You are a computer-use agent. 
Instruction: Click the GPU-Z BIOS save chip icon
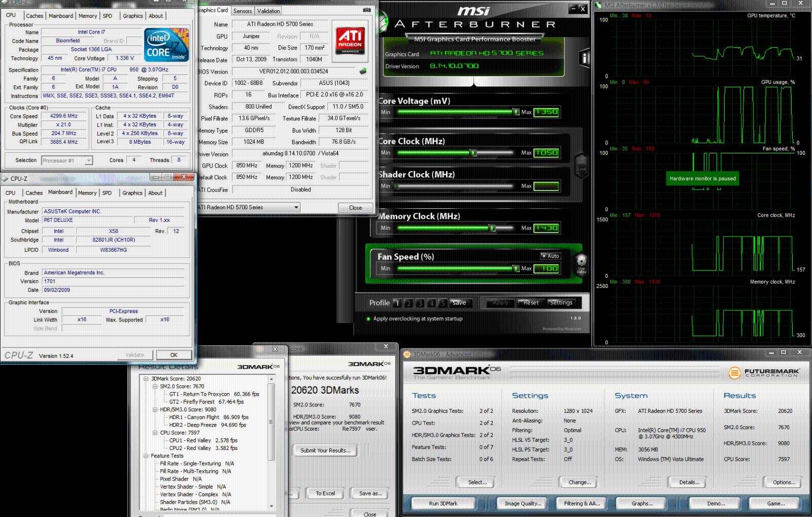363,72
